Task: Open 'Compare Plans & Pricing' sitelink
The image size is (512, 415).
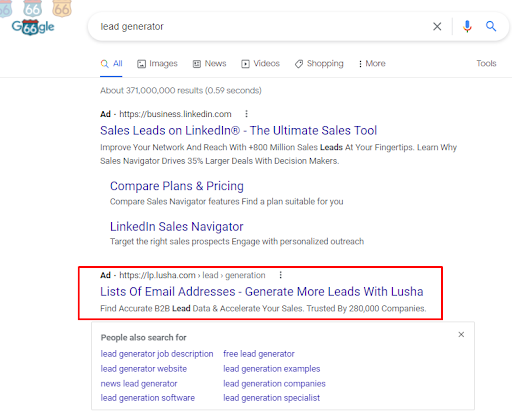Action: [177, 186]
